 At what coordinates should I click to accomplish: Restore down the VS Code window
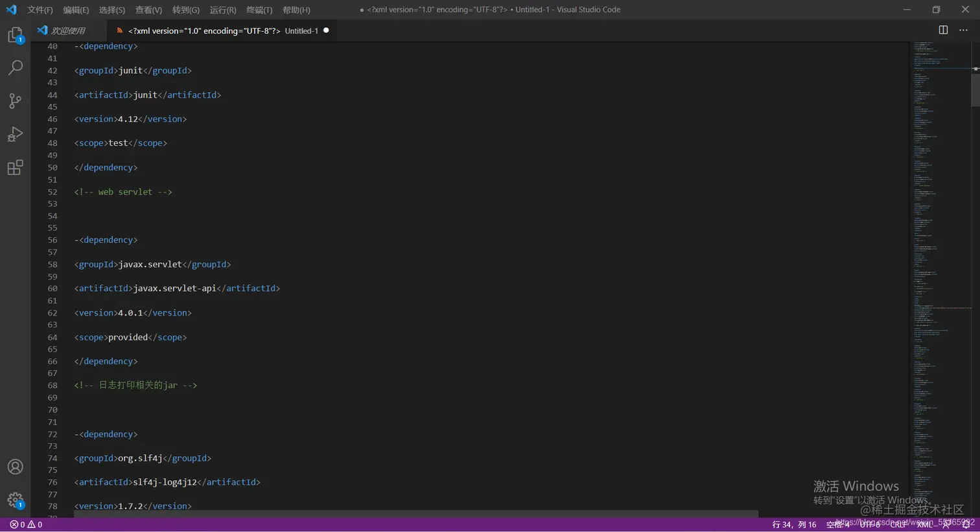(936, 10)
